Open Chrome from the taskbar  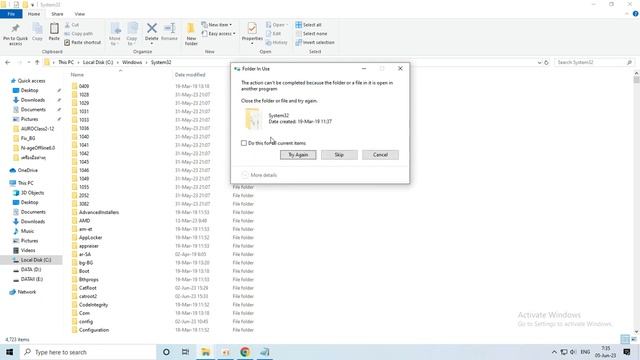click(245, 352)
